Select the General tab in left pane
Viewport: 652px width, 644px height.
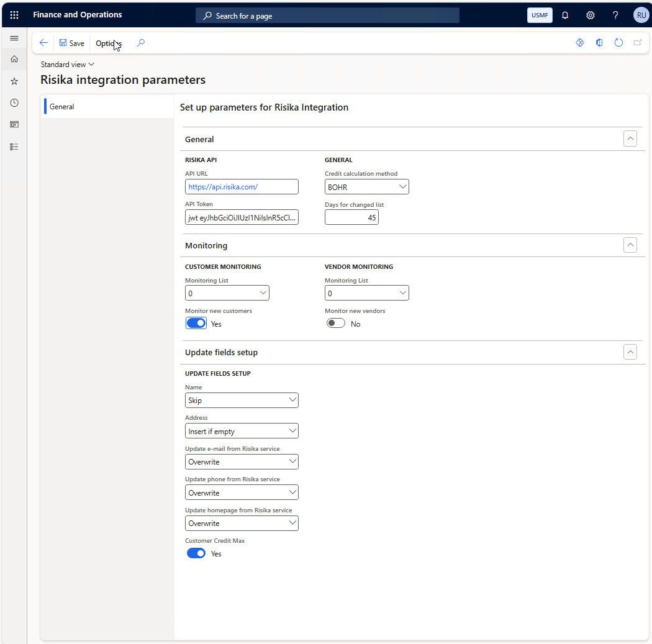click(107, 106)
